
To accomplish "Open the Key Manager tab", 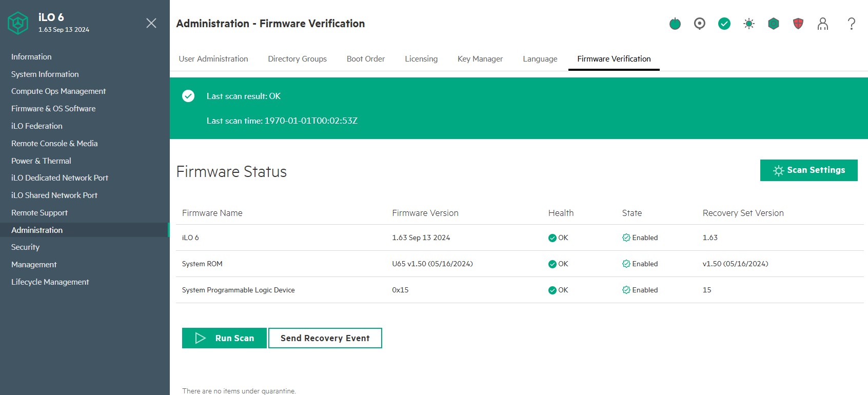I will [480, 59].
